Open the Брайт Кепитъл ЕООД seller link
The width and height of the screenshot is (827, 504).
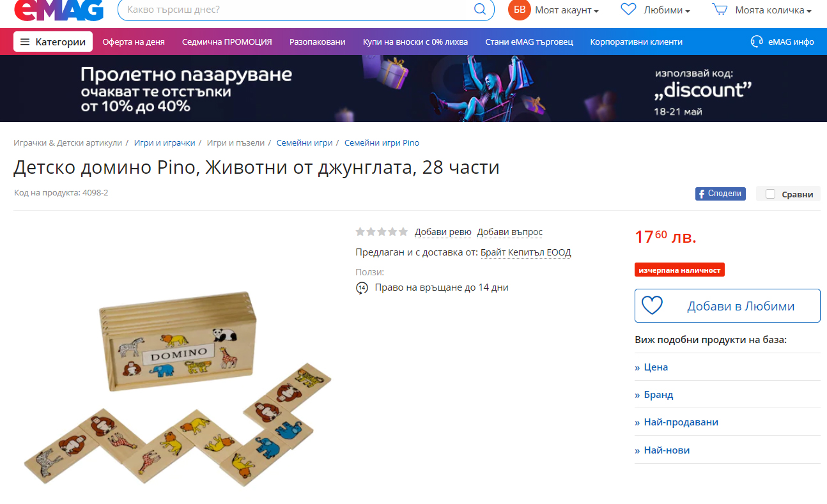click(526, 252)
